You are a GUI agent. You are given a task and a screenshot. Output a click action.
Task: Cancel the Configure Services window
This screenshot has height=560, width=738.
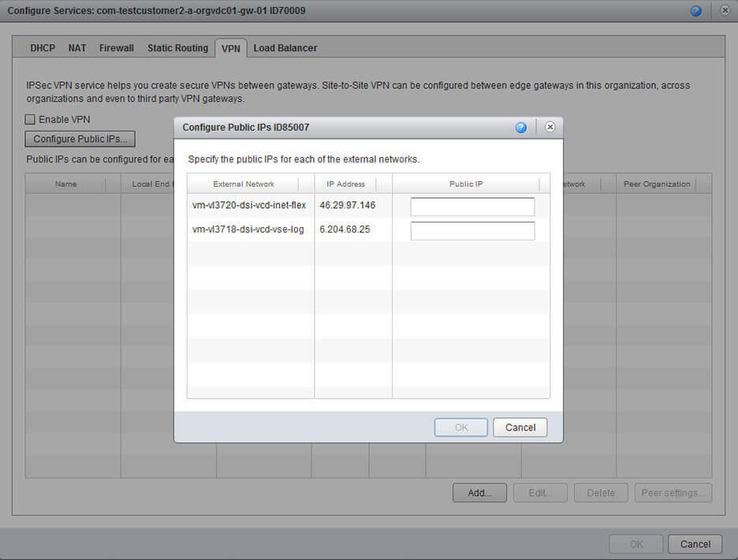click(x=694, y=543)
